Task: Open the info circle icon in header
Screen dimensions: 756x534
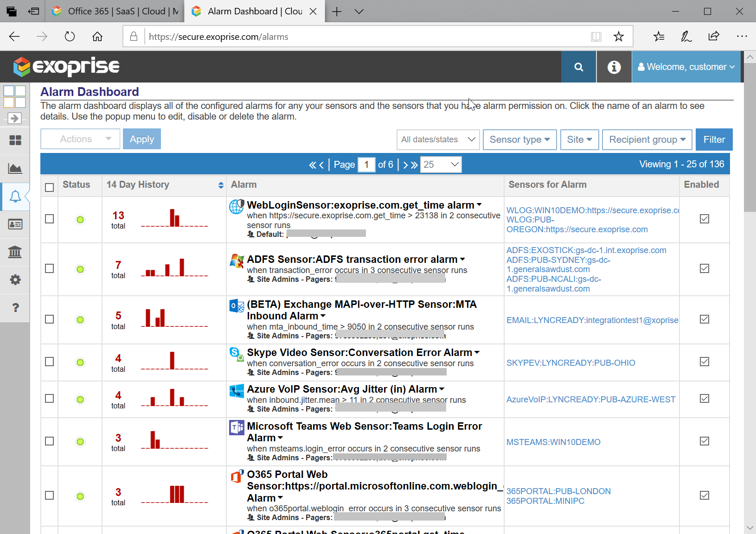Action: 614,67
